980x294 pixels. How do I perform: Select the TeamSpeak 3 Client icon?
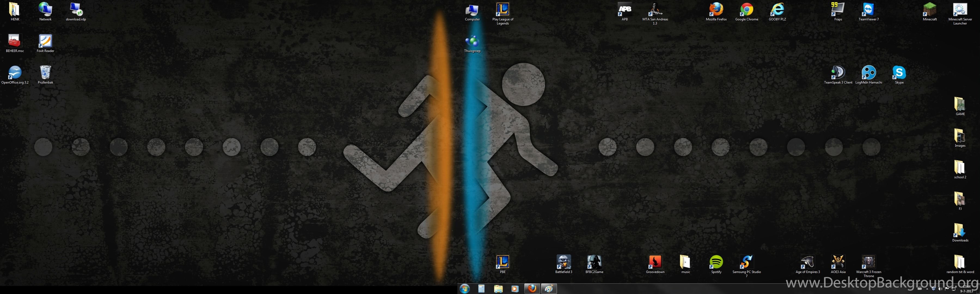coord(838,75)
